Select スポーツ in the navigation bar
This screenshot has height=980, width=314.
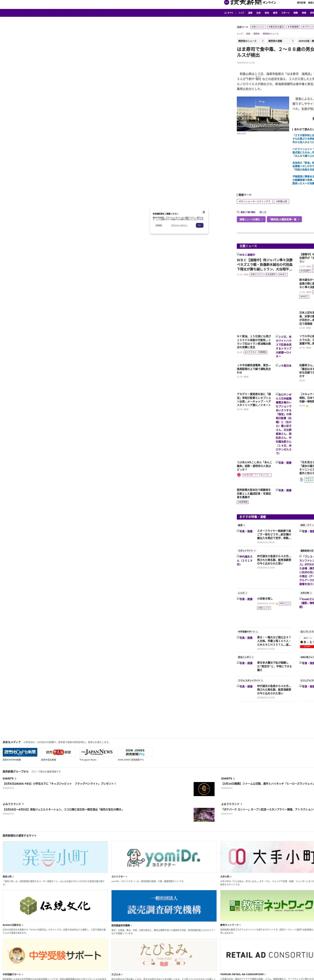tap(285, 13)
